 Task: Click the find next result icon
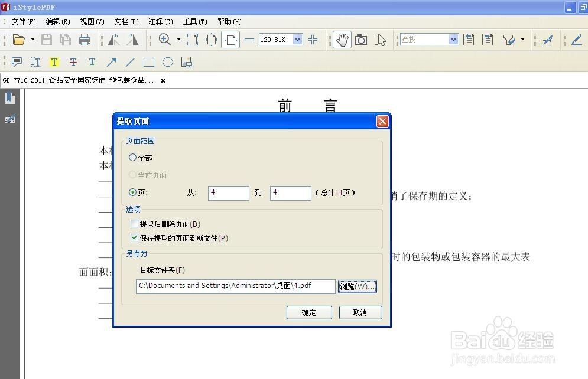(488, 40)
